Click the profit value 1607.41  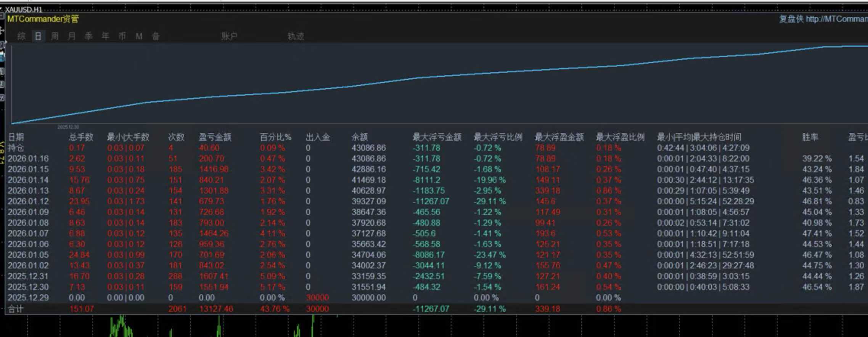click(214, 276)
